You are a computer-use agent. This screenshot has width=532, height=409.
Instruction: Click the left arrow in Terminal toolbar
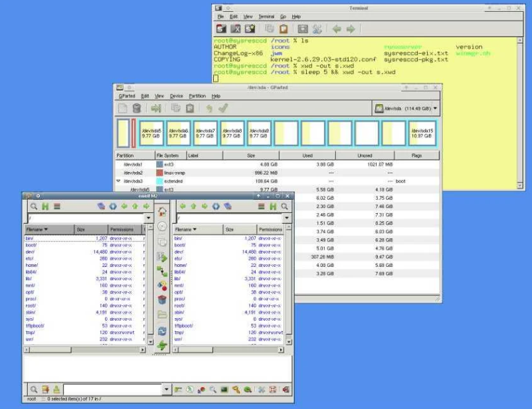coord(336,29)
